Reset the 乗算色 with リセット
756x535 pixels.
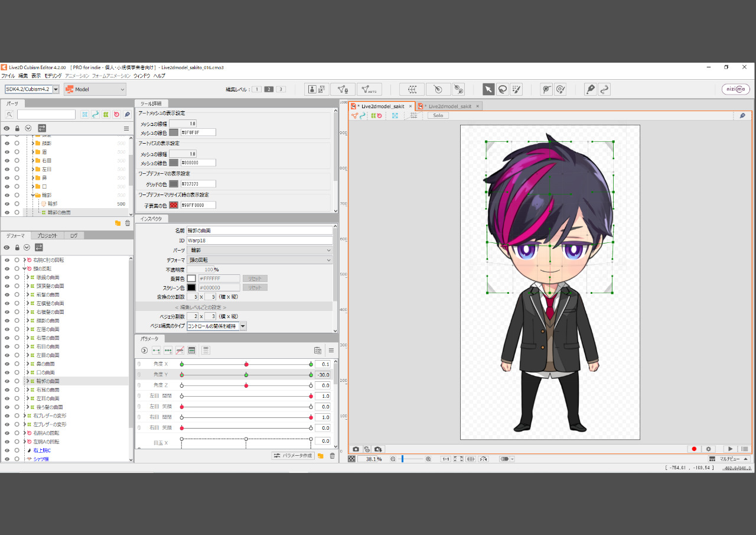point(255,278)
